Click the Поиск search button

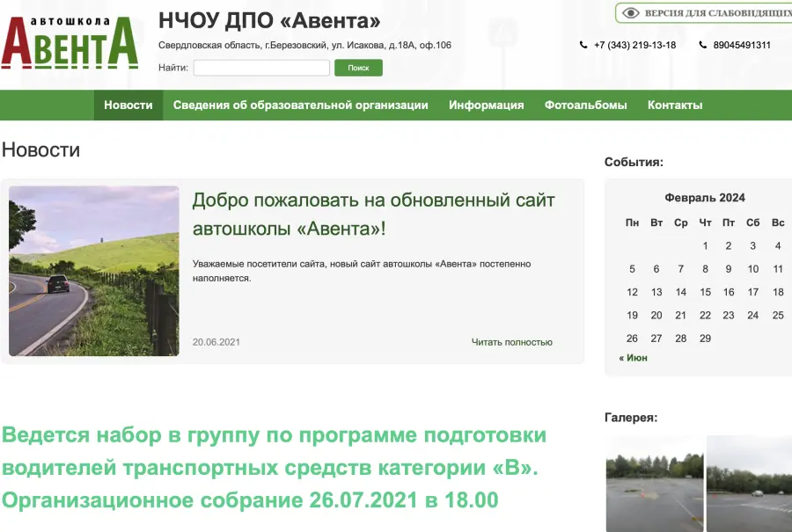(x=358, y=68)
